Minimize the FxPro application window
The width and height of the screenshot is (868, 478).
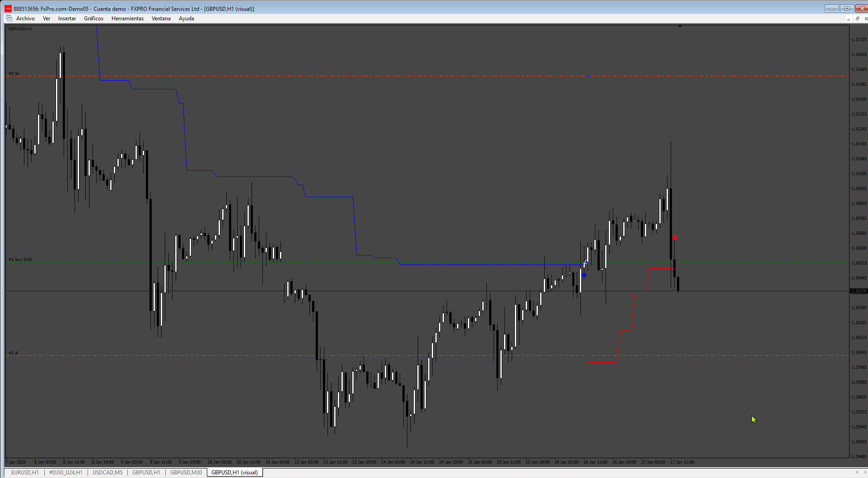point(831,9)
